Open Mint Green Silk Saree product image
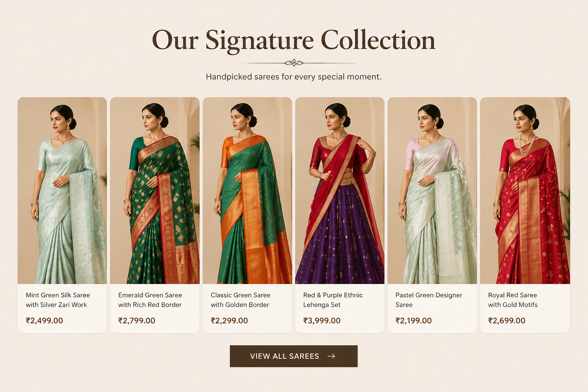Viewport: 588px width, 392px height. pos(62,191)
